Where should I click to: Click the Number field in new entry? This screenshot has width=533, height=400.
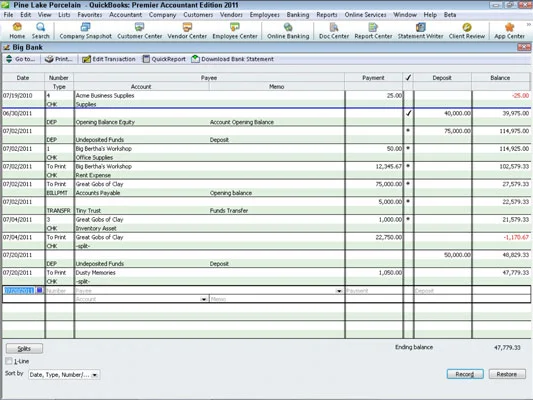tap(59, 291)
